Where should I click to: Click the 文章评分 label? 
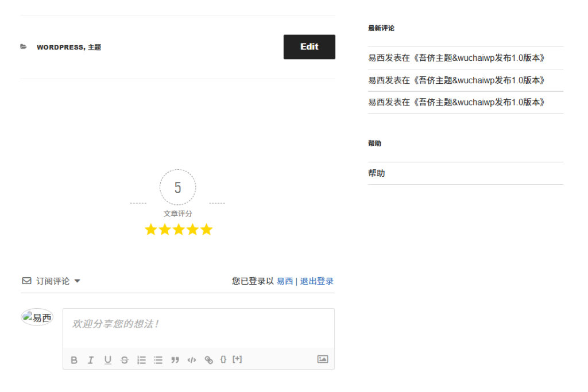coord(178,214)
